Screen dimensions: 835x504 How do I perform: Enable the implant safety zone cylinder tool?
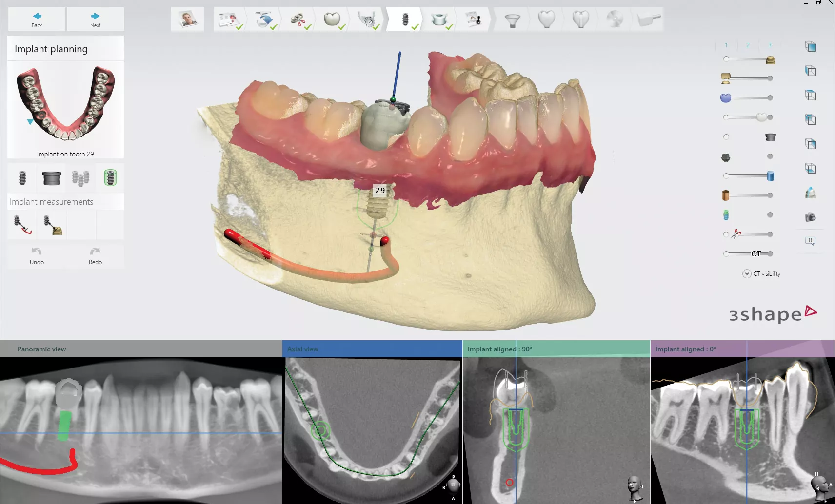click(x=110, y=178)
